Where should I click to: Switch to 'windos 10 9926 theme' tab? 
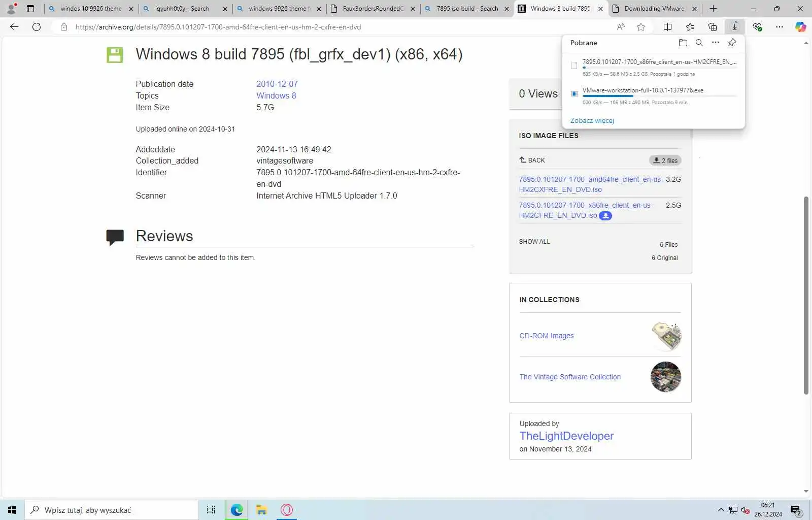click(x=91, y=9)
